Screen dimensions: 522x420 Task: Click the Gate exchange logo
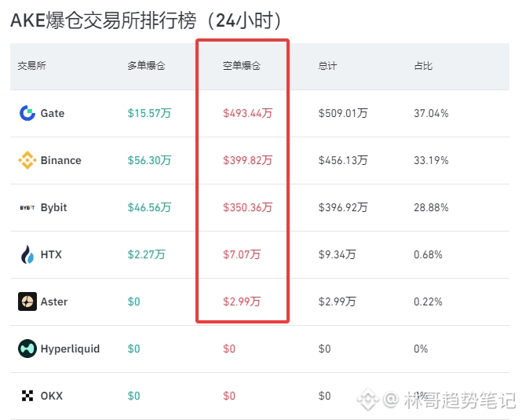click(x=27, y=113)
